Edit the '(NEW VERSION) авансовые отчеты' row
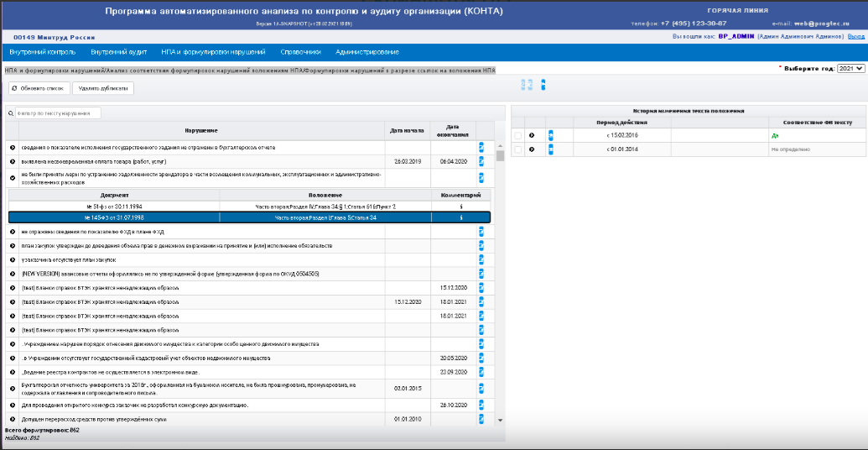 [x=481, y=274]
